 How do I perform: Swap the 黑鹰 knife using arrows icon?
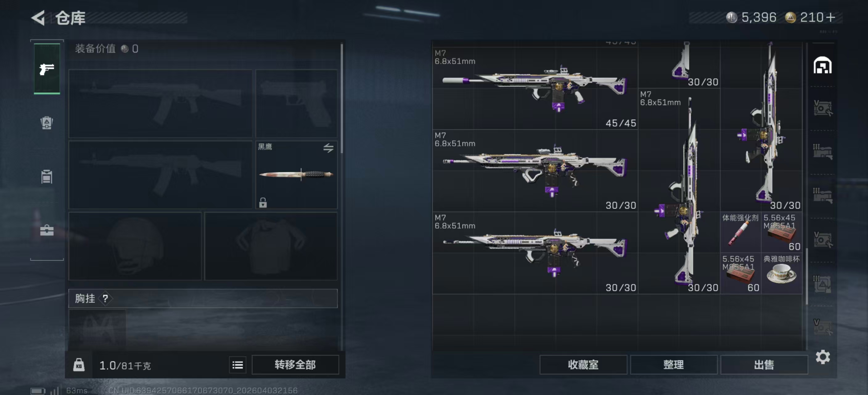[328, 148]
